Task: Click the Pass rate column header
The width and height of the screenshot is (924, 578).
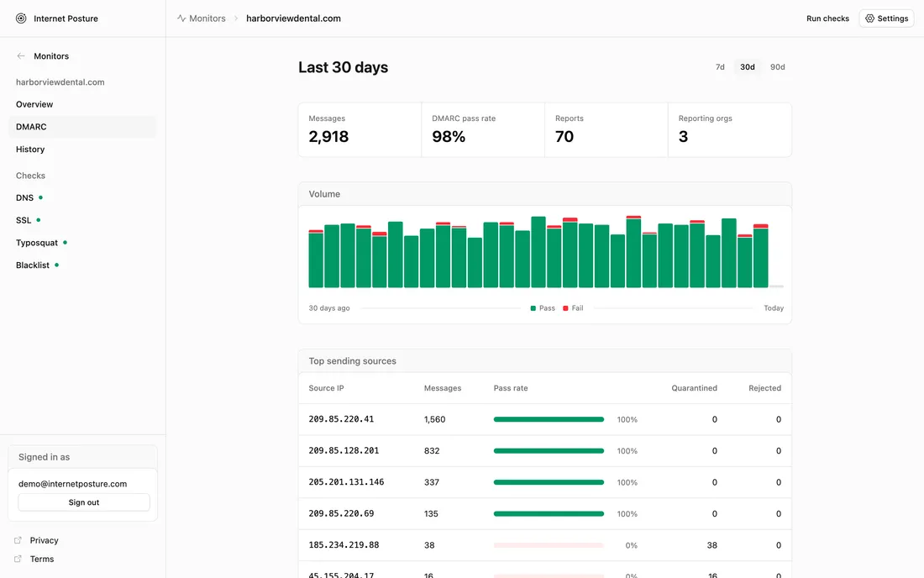Action: pos(511,387)
